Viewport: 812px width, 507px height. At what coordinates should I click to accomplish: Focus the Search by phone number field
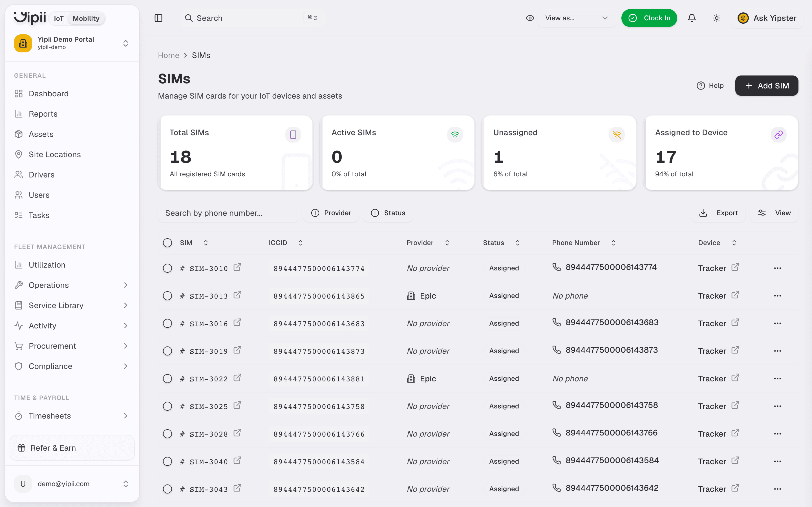(x=228, y=213)
